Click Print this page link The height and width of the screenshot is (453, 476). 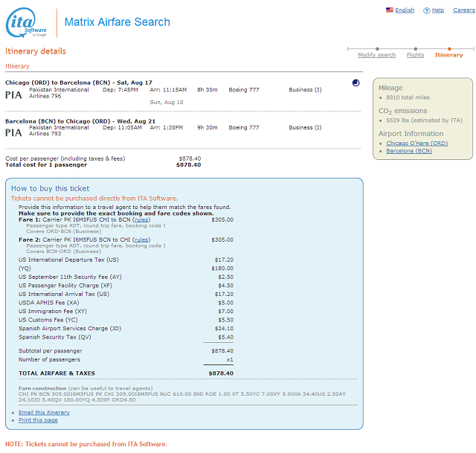click(38, 420)
